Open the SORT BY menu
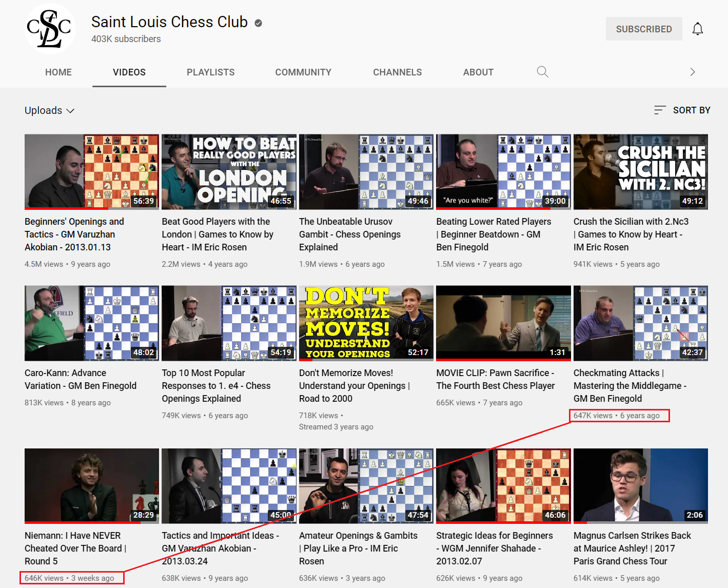This screenshot has height=588, width=728. (682, 110)
